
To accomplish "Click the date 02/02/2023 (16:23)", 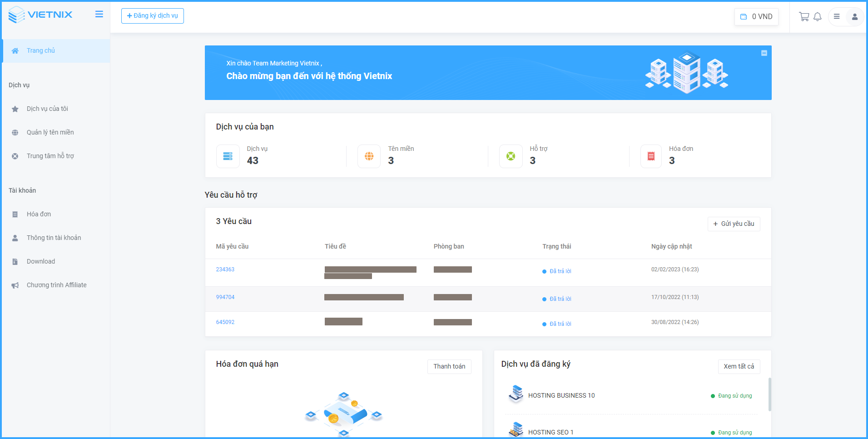I will coord(675,269).
